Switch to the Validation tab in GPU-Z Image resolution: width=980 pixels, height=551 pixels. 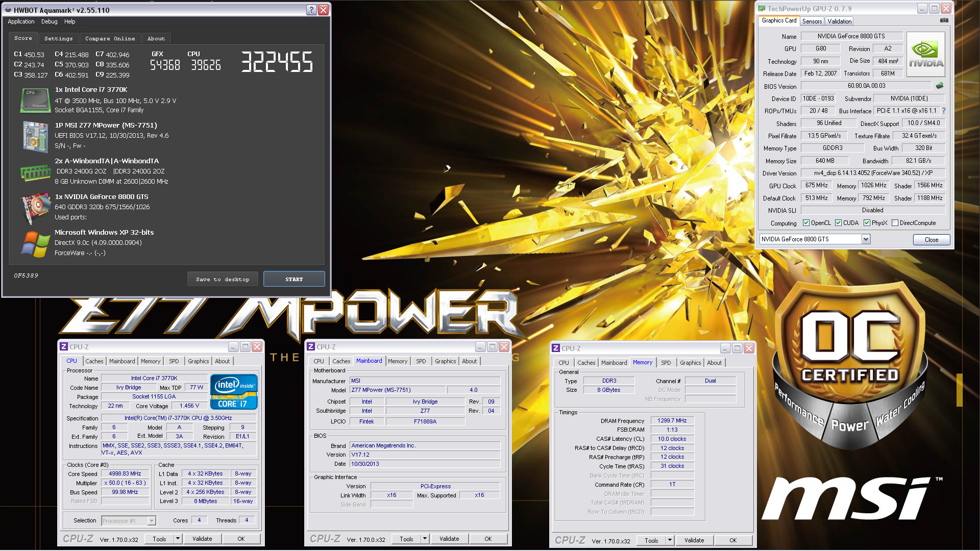coord(839,21)
